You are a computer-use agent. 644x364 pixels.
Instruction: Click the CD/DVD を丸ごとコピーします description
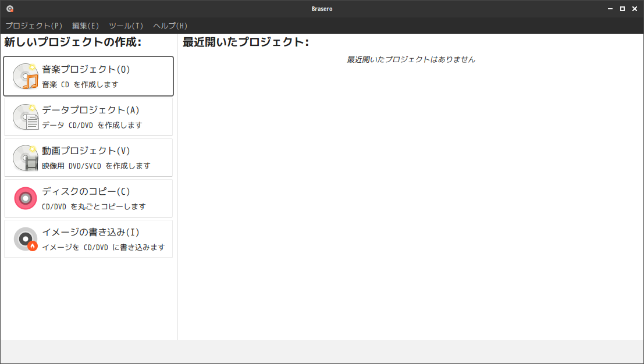click(94, 206)
